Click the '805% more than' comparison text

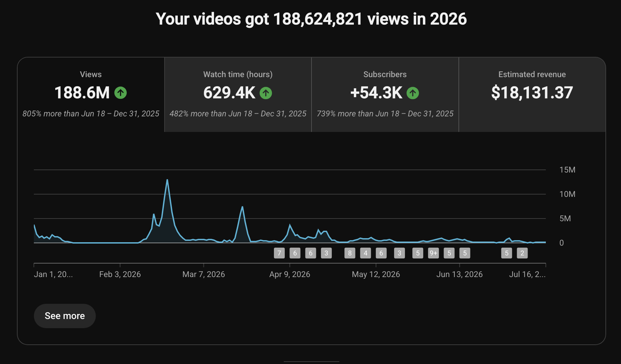coord(91,114)
